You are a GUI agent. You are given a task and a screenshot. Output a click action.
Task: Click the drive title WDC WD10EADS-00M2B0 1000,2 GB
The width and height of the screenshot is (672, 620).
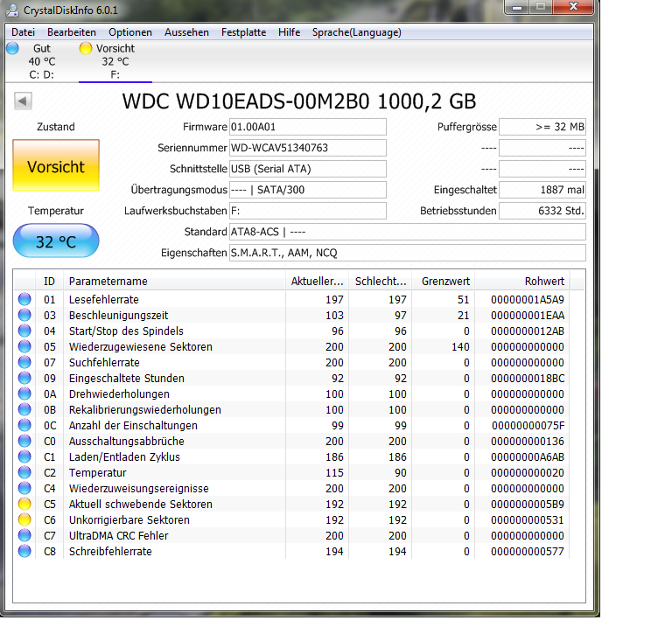tap(299, 101)
